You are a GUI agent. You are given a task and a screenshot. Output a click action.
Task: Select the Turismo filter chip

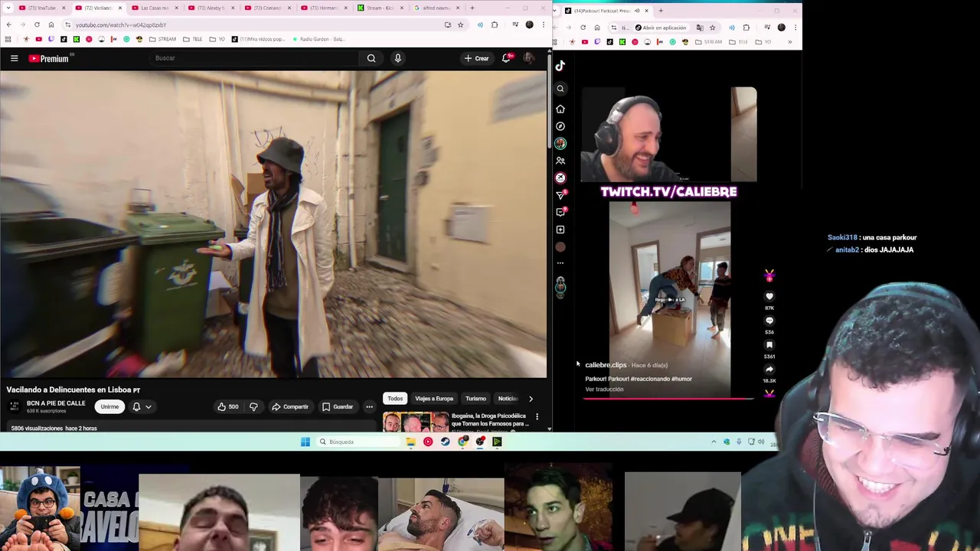(x=475, y=399)
